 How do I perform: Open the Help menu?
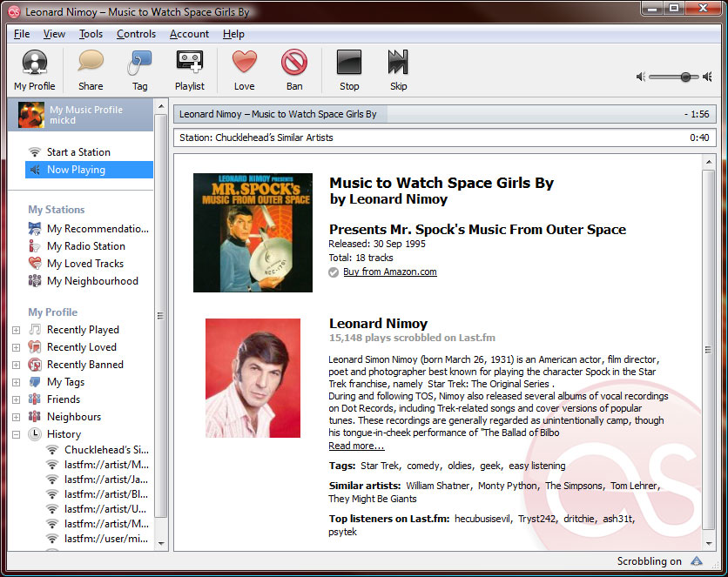(x=233, y=34)
